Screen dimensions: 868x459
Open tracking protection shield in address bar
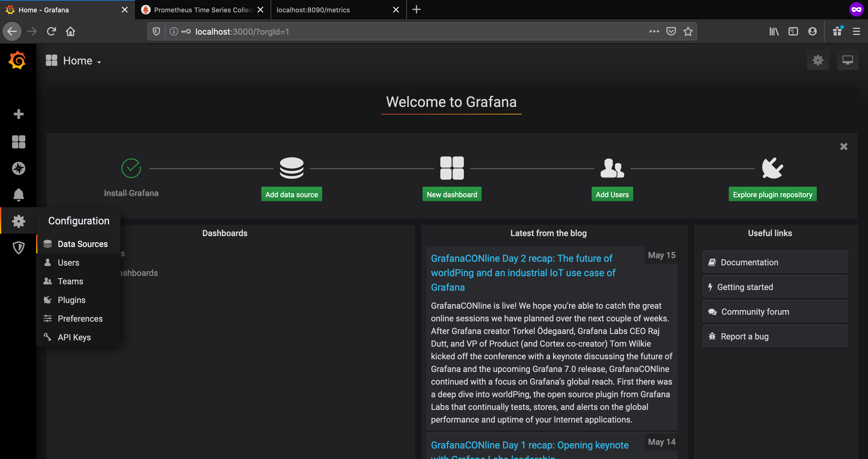(x=156, y=31)
